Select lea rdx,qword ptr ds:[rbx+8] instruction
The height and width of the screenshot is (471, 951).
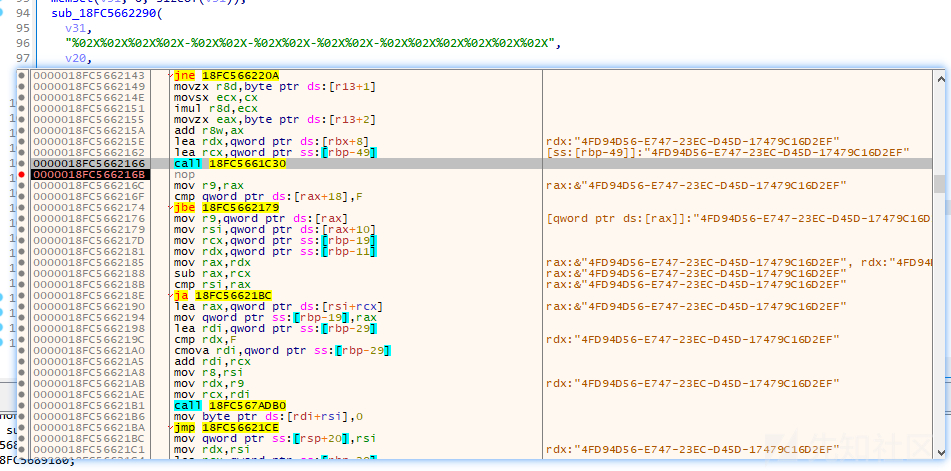pos(271,142)
